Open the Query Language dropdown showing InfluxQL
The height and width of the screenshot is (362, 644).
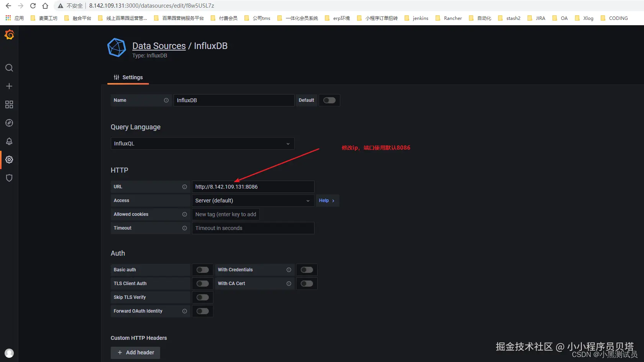pos(203,143)
